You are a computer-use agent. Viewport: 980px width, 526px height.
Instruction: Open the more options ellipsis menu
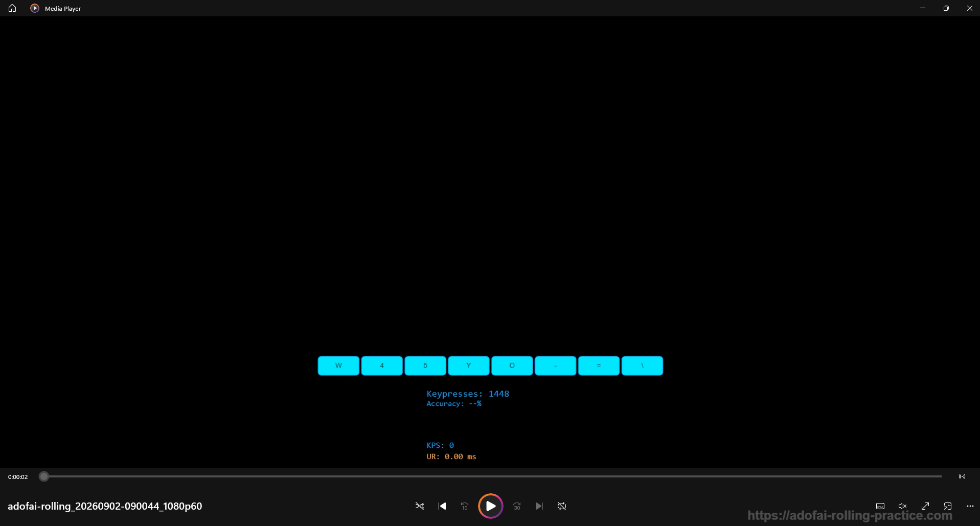point(970,506)
